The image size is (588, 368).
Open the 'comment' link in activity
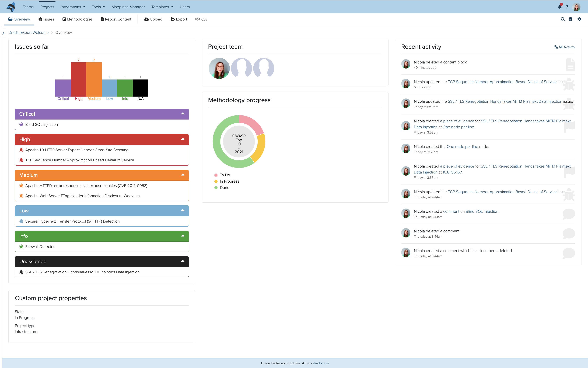click(x=451, y=212)
